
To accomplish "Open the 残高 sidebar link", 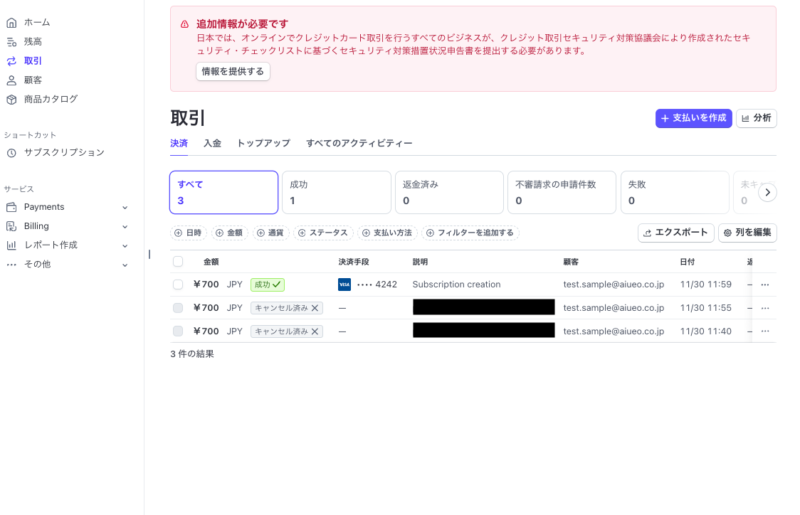I will [33, 42].
